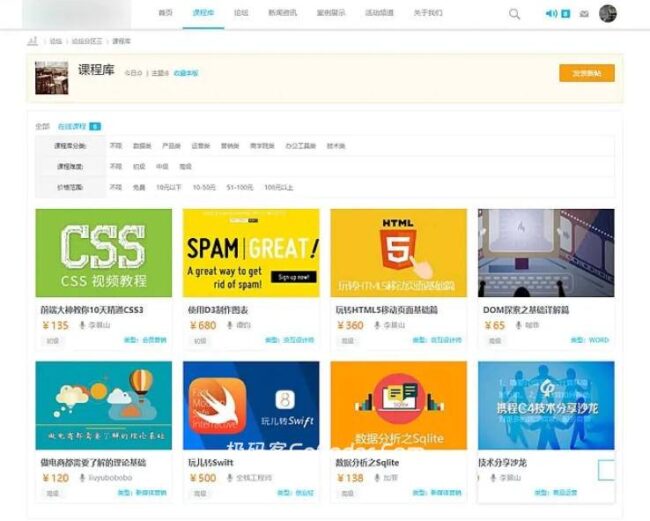Open the envelope messages icon
Viewport: 650px width, 521px height.
pos(584,14)
